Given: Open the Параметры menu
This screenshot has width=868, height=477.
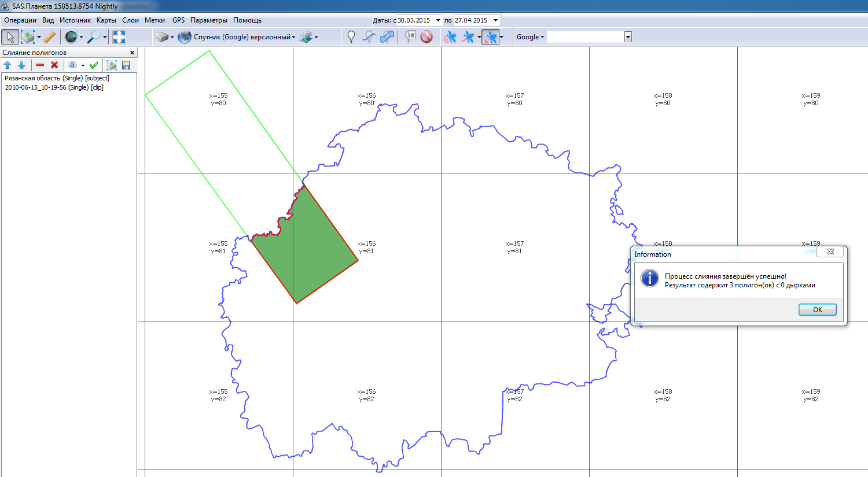Looking at the screenshot, I should (x=208, y=20).
